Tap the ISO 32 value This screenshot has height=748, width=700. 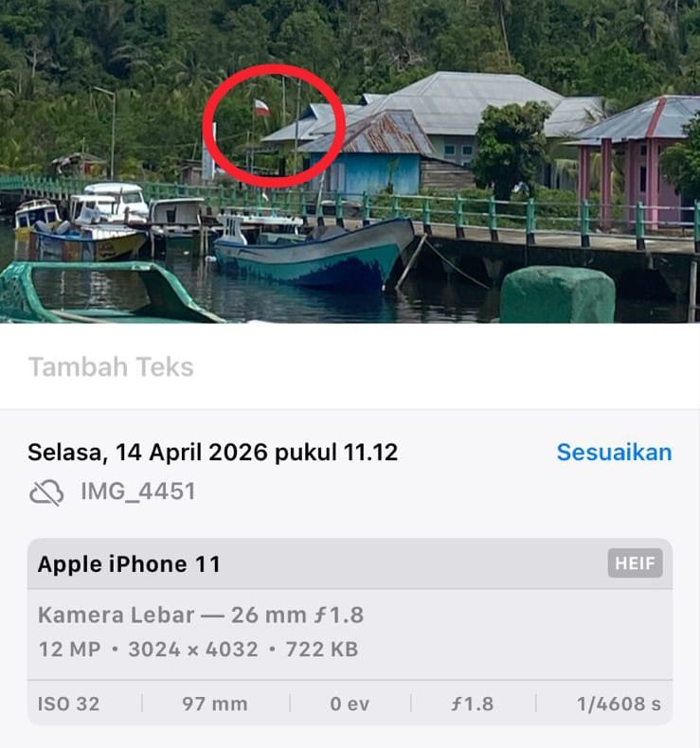tap(69, 704)
